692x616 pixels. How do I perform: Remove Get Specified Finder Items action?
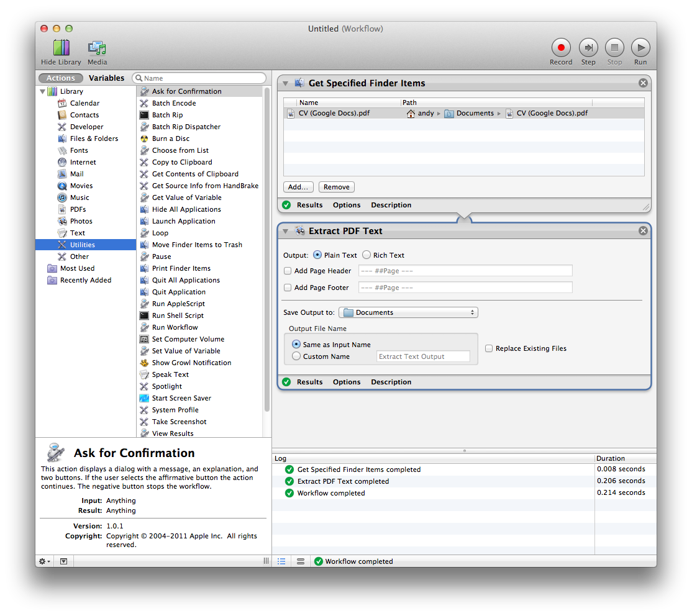(x=643, y=83)
